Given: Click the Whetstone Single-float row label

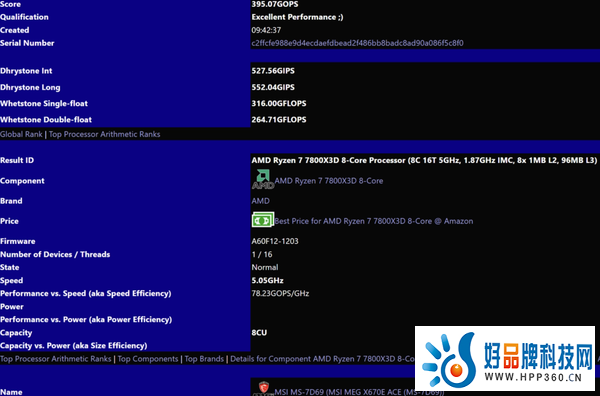Looking at the screenshot, I should tap(44, 103).
